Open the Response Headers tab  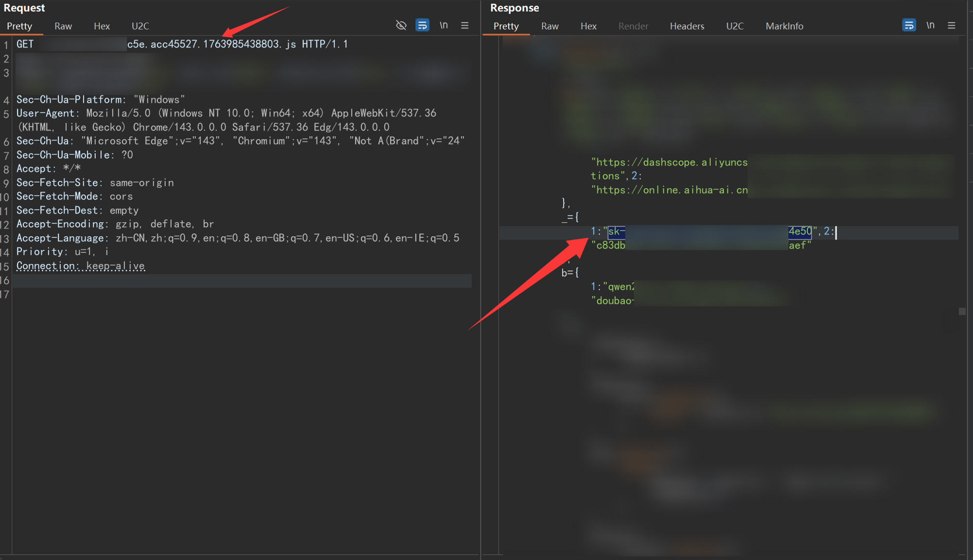pos(687,26)
